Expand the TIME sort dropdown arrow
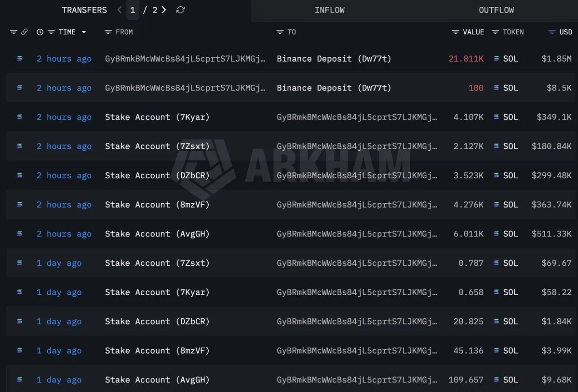The image size is (578, 392). [x=84, y=32]
